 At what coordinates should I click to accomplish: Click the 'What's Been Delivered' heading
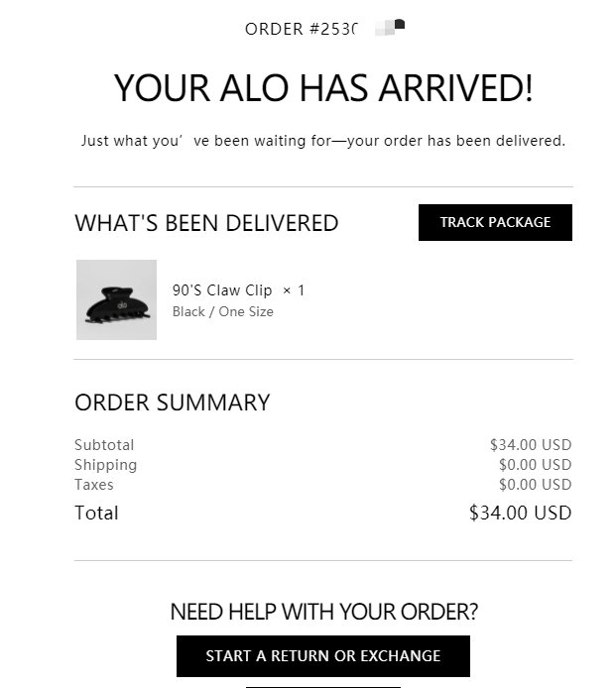tap(206, 224)
